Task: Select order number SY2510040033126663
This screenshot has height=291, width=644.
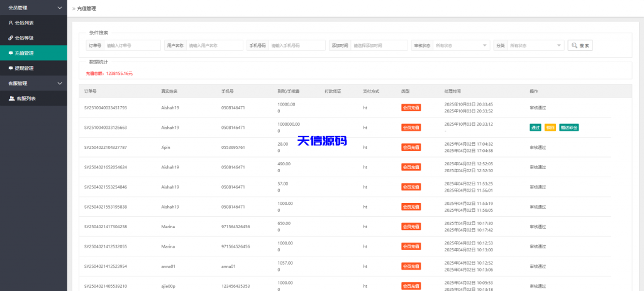Action: click(x=106, y=128)
